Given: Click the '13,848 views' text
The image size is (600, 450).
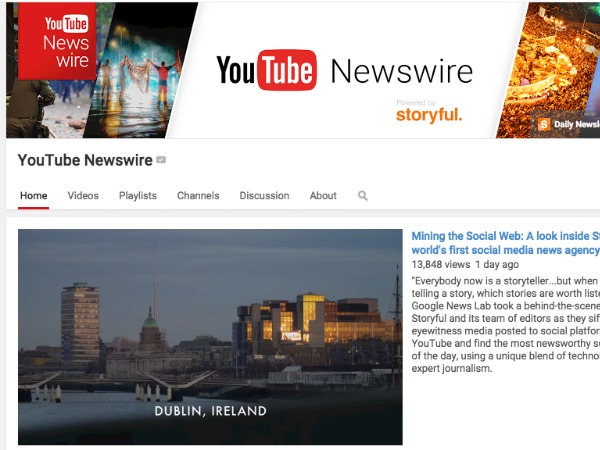Looking at the screenshot, I should (441, 264).
